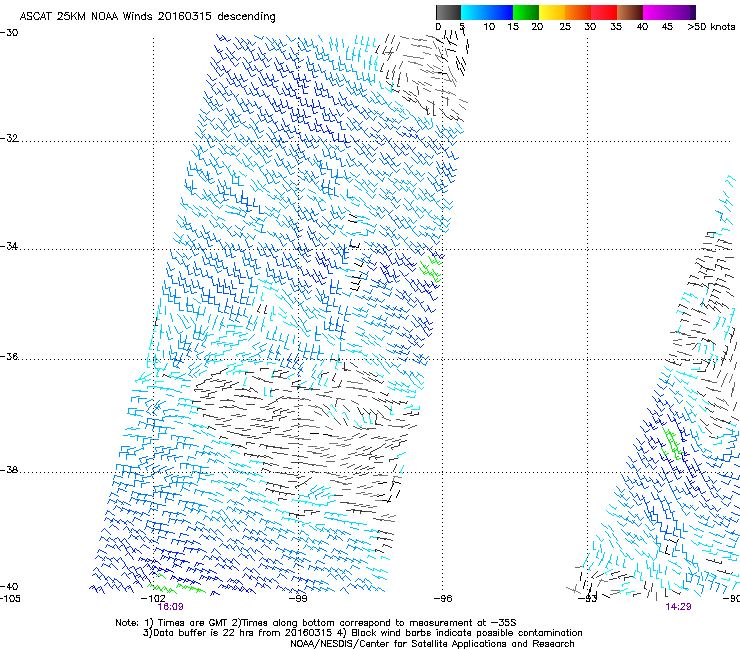Select the gray 0-5 knots legend swatch
The width and height of the screenshot is (740, 650).
tap(448, 12)
